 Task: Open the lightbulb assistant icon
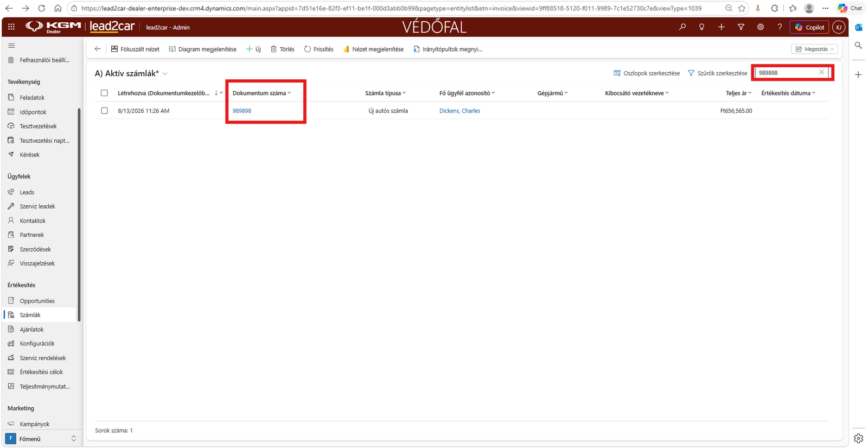tap(702, 27)
